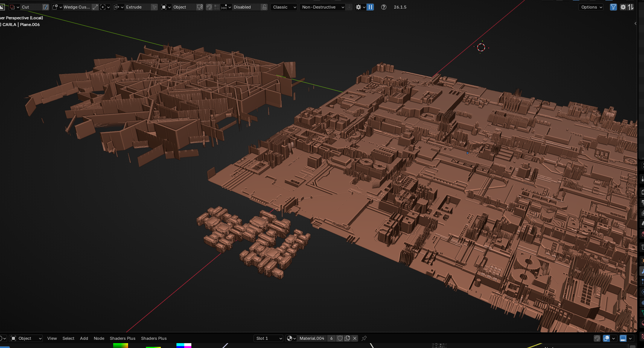Toggle node editor snapping magnet icon
This screenshot has width=644, height=348.
point(597,338)
